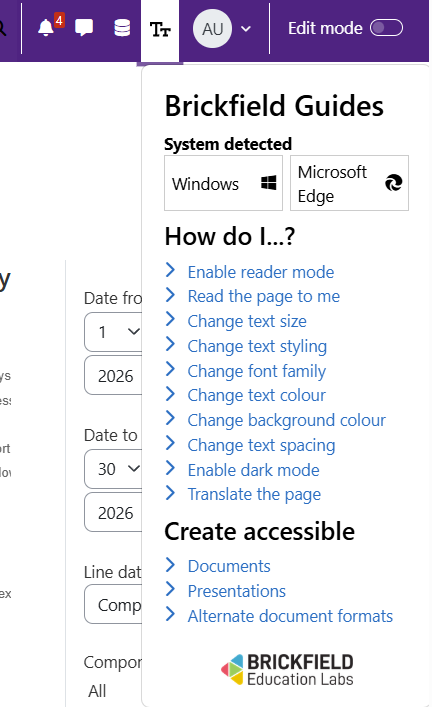Screen dimensions: 432x707
Task: Expand chevron beside Change text styling
Action: coord(170,344)
